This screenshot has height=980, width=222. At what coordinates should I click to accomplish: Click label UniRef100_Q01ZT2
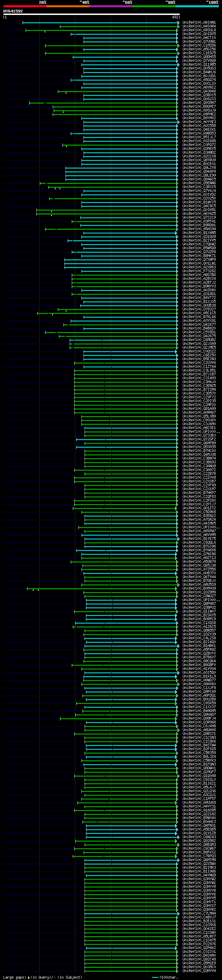199,508
